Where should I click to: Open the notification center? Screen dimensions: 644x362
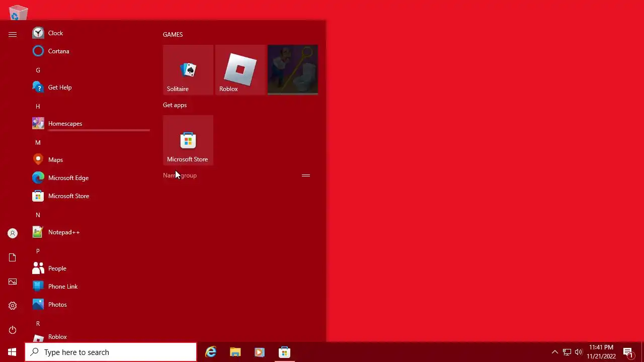pos(629,352)
